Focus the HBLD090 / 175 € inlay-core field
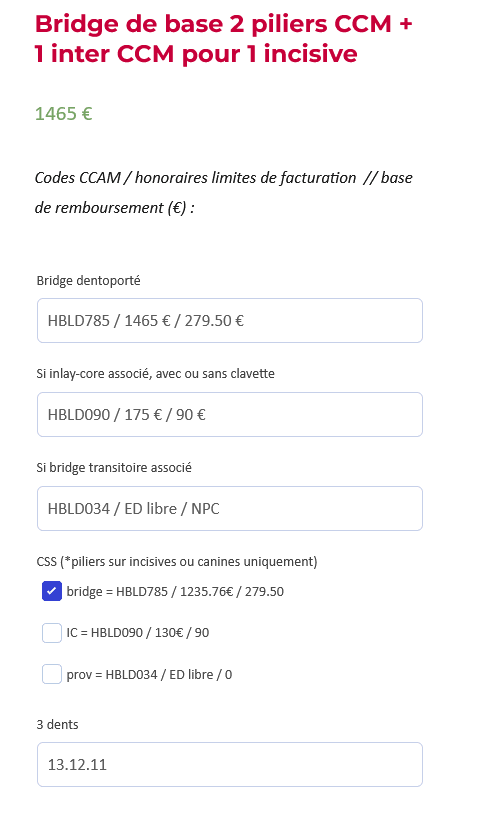The image size is (497, 815). click(230, 415)
